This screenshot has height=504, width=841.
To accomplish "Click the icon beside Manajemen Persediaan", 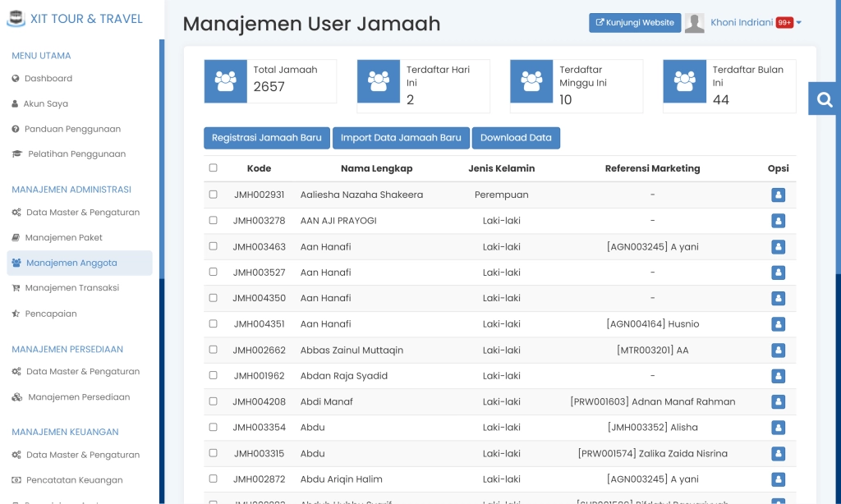I will (17, 396).
